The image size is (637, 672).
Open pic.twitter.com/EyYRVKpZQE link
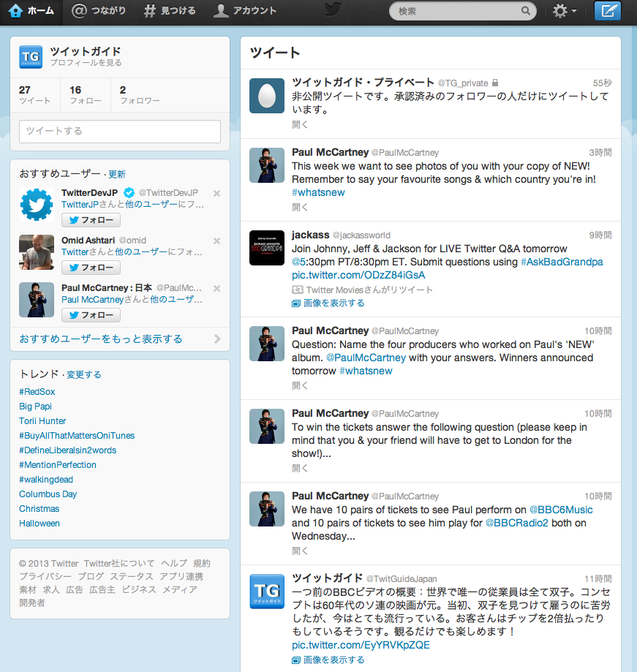tap(361, 646)
